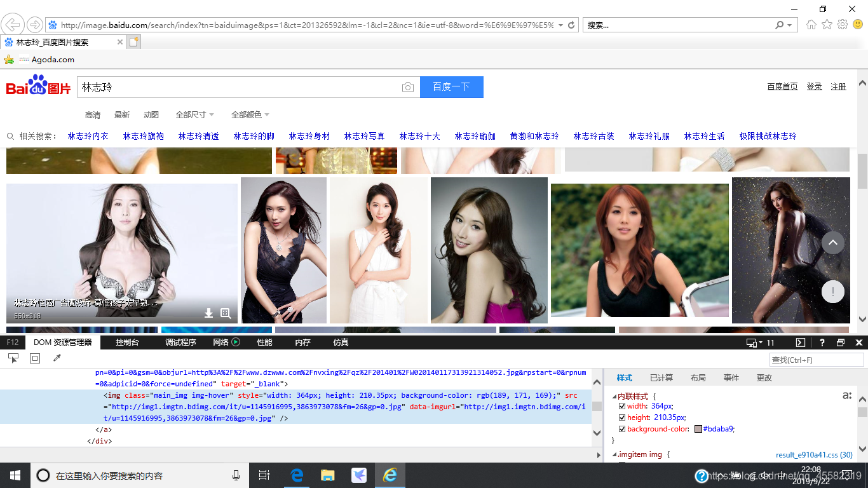Open related search 林志玲瑜伽

[475, 136]
